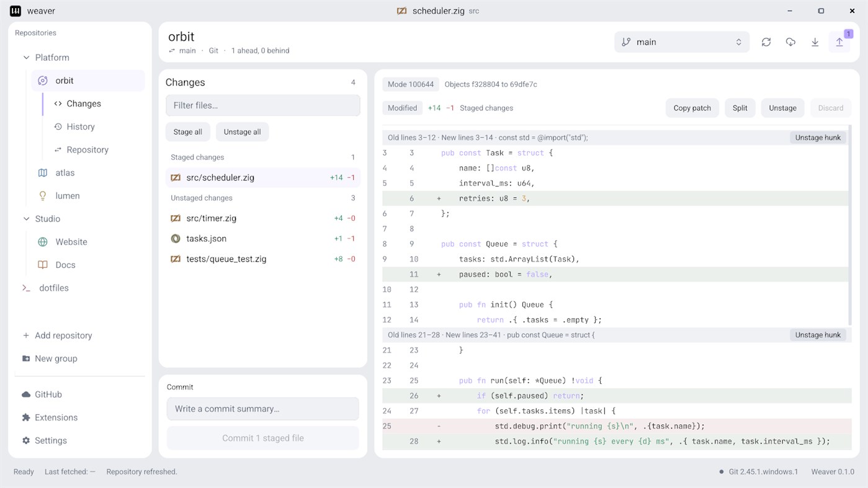Screen dimensions: 868x488
Task: Click Add repository
Action: tap(80, 335)
